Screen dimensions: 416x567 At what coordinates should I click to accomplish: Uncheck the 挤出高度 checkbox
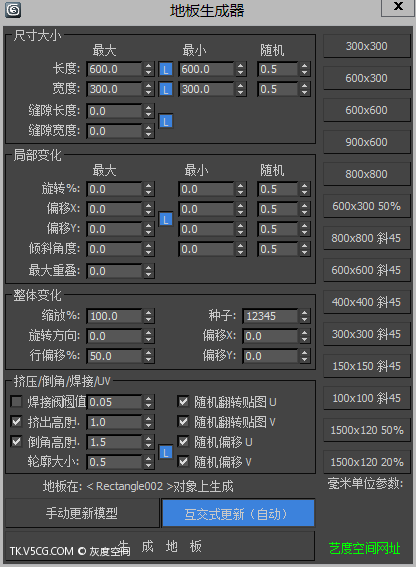(16, 422)
